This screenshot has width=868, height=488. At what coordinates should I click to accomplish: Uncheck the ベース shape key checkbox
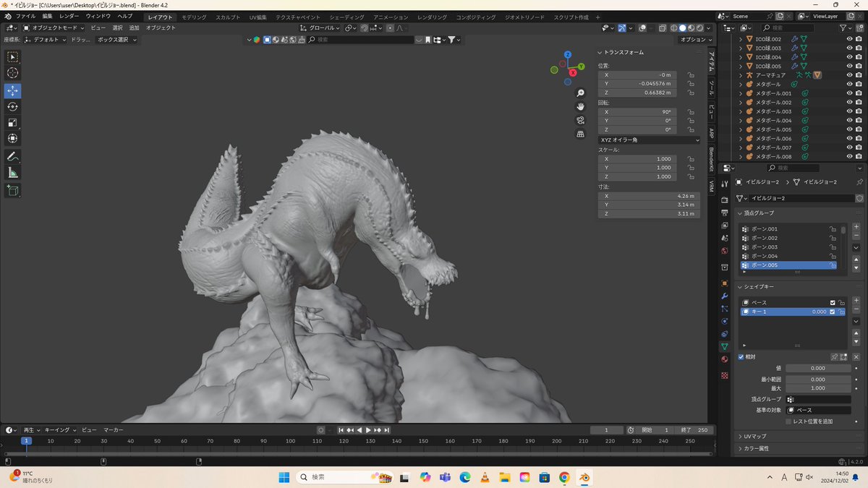(833, 303)
